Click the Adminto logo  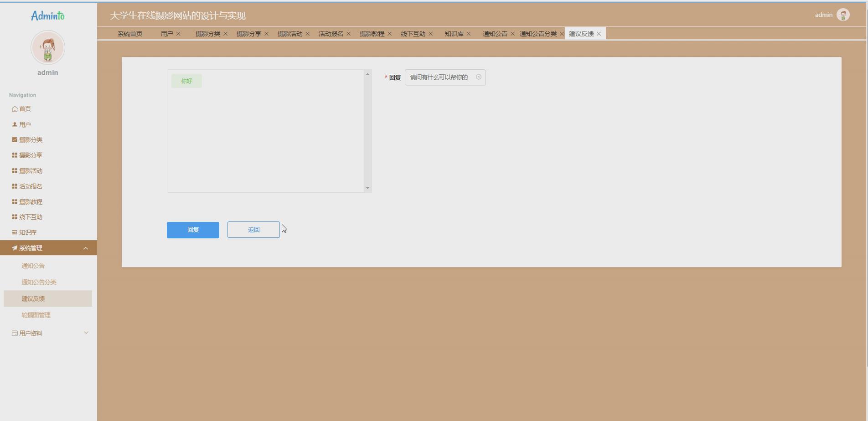coord(47,15)
